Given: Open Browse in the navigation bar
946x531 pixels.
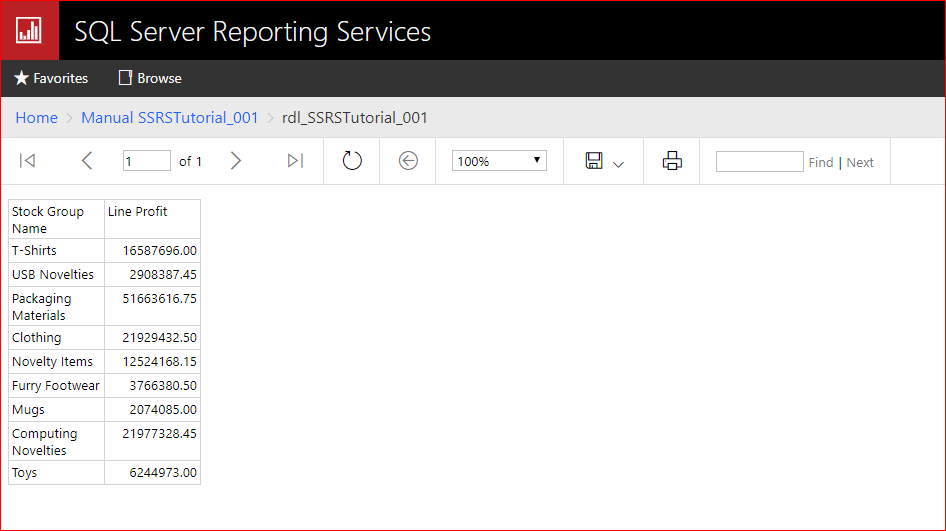Looking at the screenshot, I should [x=150, y=78].
